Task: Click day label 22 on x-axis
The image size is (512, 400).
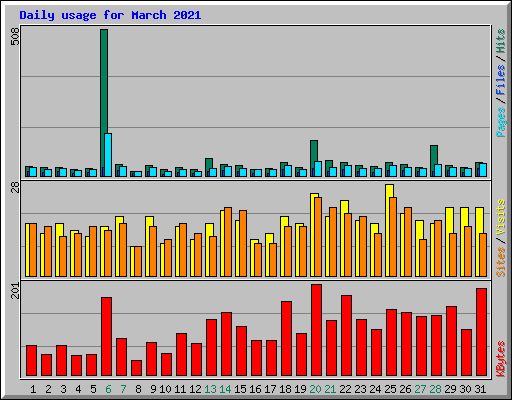Action: point(345,389)
